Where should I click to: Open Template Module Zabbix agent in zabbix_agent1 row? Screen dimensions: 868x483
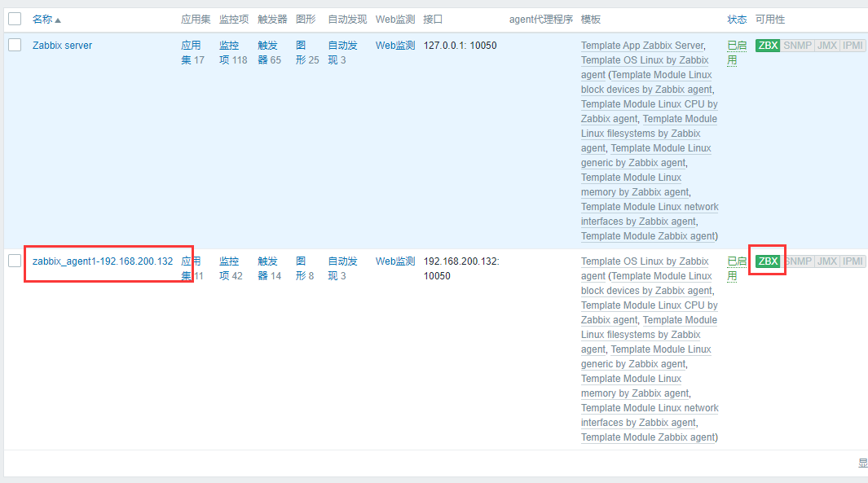(648, 437)
